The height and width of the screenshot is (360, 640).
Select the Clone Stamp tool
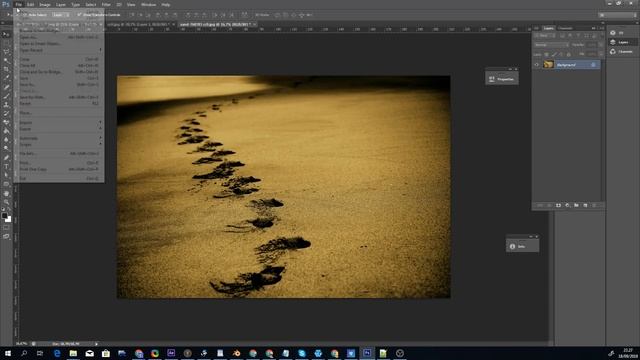pos(6,104)
